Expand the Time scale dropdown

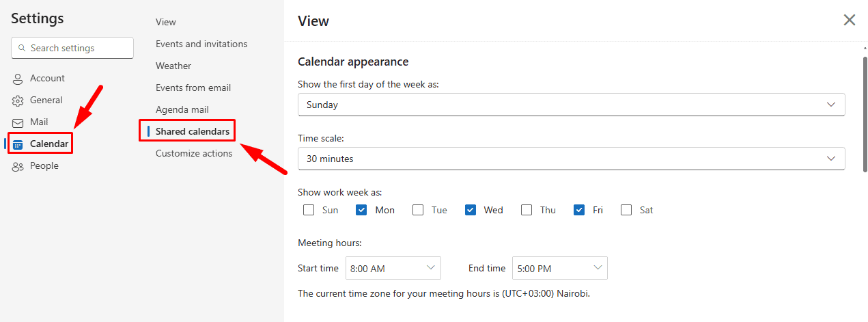click(571, 159)
